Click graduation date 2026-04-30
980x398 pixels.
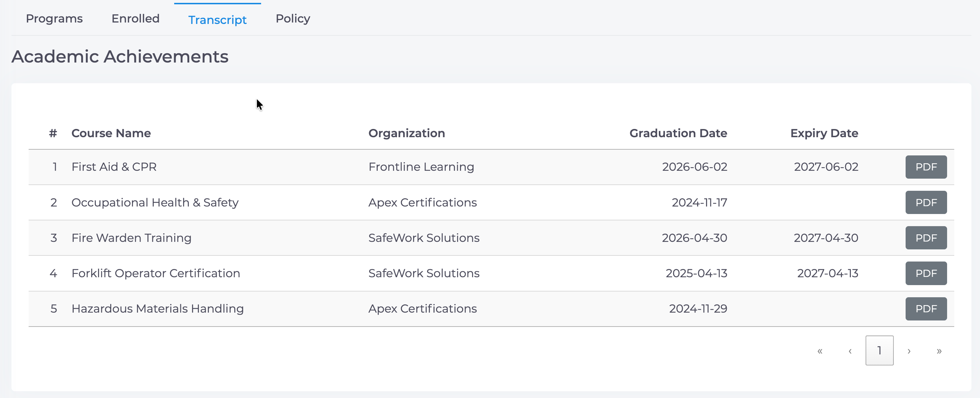click(x=694, y=238)
